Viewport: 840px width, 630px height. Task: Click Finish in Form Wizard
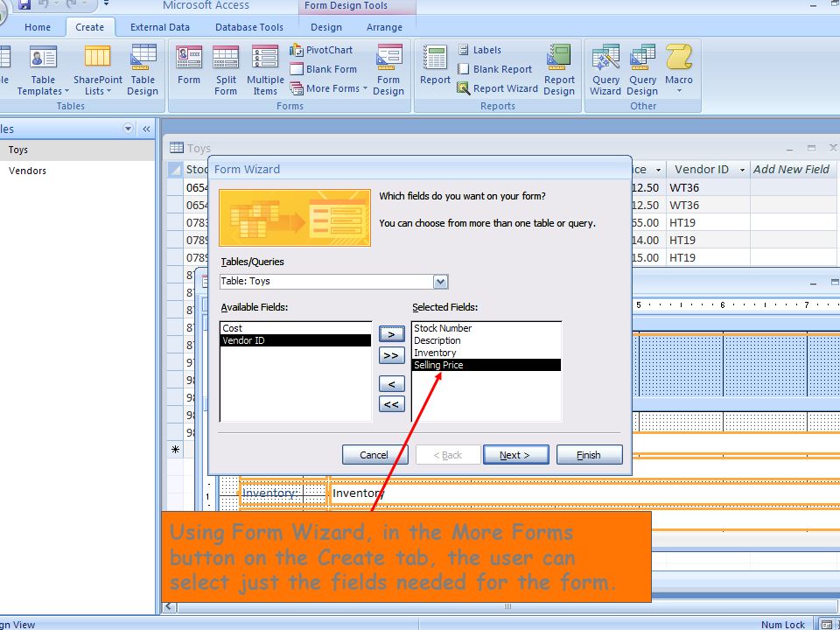coord(589,455)
